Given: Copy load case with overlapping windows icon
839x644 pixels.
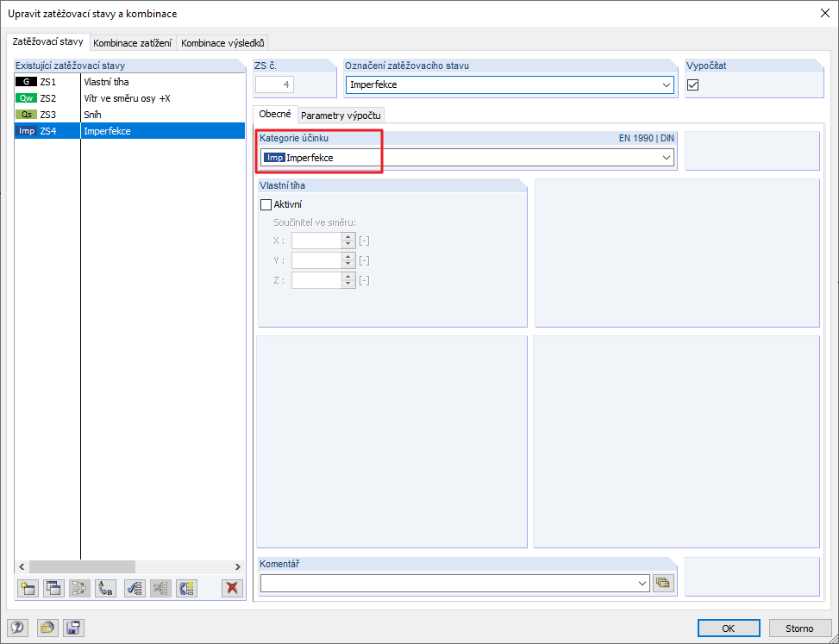Looking at the screenshot, I should click(53, 588).
